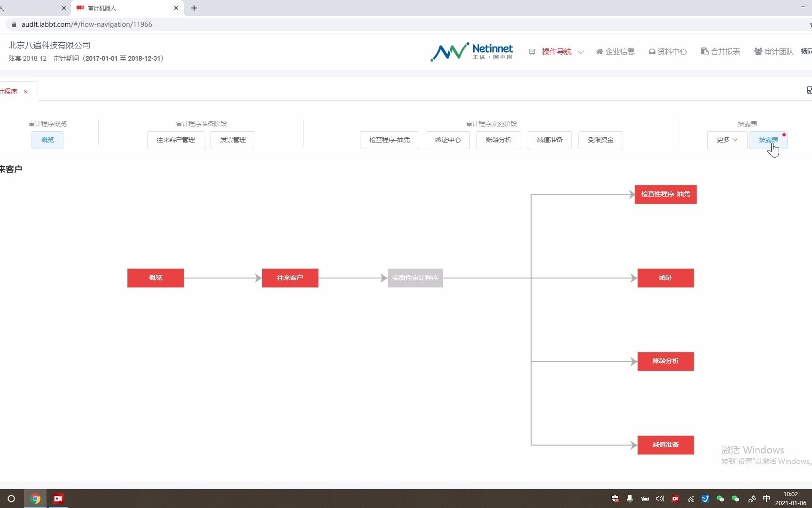The height and width of the screenshot is (508, 812).
Task: Close the 审计机器人 browser tab
Action: (x=176, y=8)
